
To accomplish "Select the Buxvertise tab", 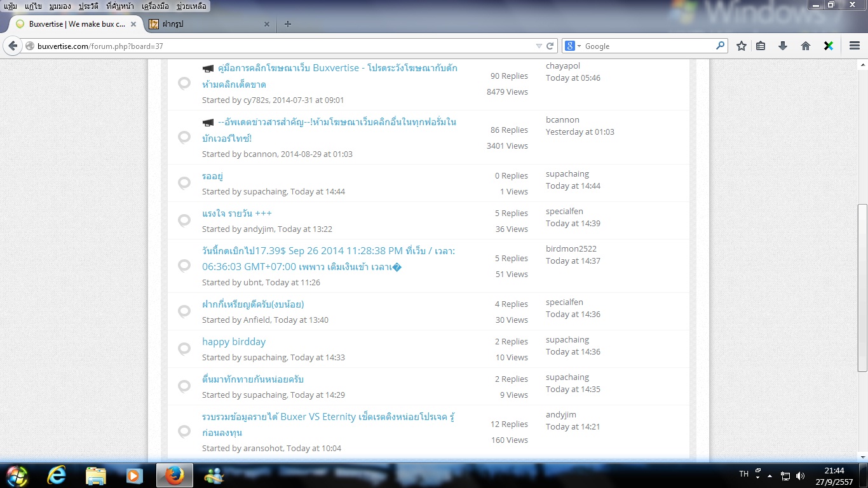I will [x=76, y=24].
